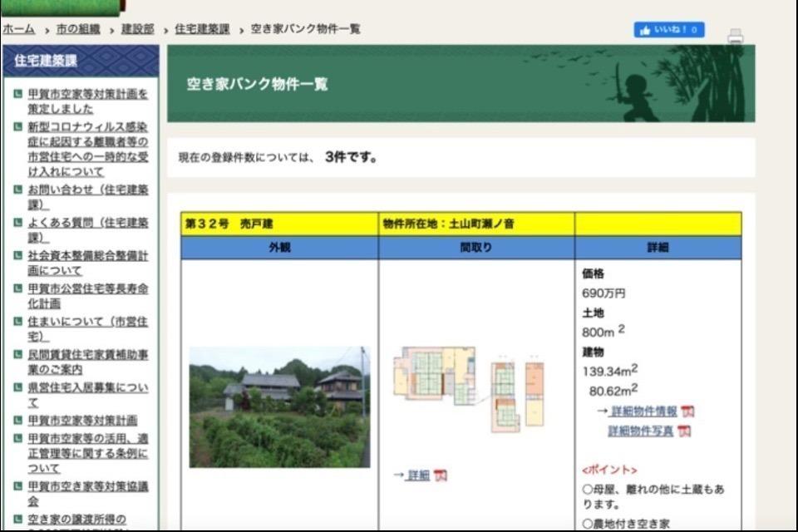The height and width of the screenshot is (532, 798).
Task: Click ホーム breadcrumb link
Action: [18, 29]
